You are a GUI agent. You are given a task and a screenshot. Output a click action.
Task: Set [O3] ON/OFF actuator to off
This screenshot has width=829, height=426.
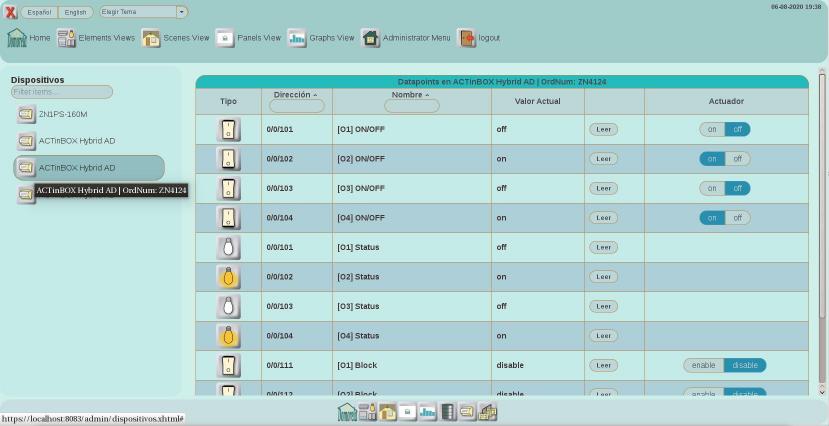click(x=738, y=189)
